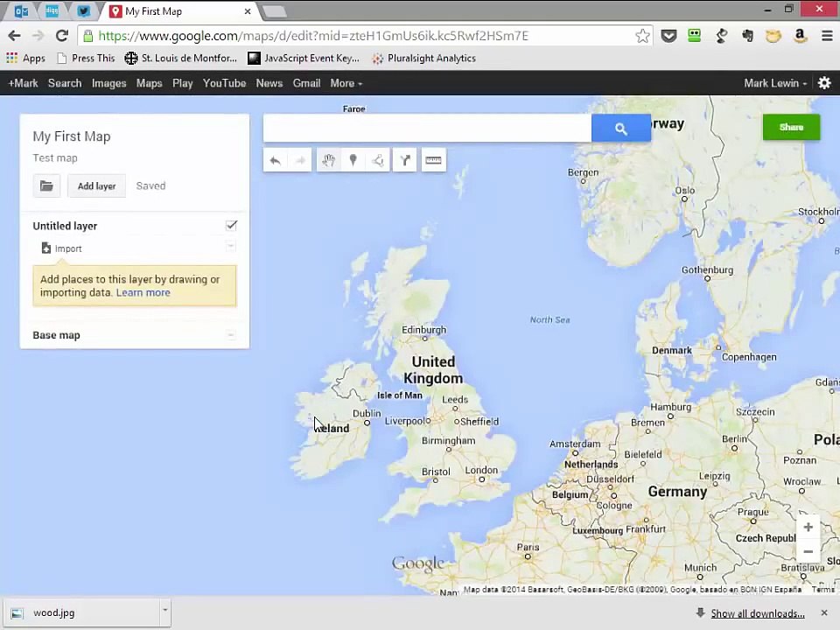Click the Evernote elephant extension icon
The height and width of the screenshot is (630, 840).
(748, 36)
